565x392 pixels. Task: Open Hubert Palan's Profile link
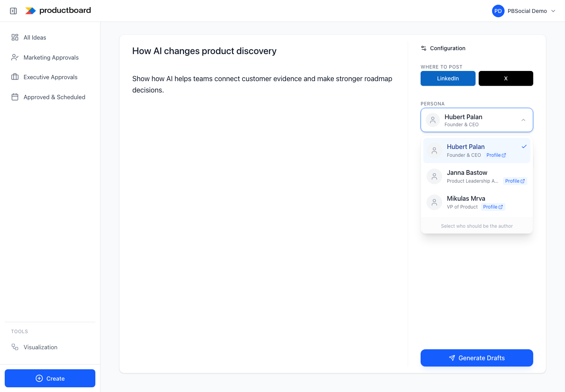pyautogui.click(x=496, y=155)
